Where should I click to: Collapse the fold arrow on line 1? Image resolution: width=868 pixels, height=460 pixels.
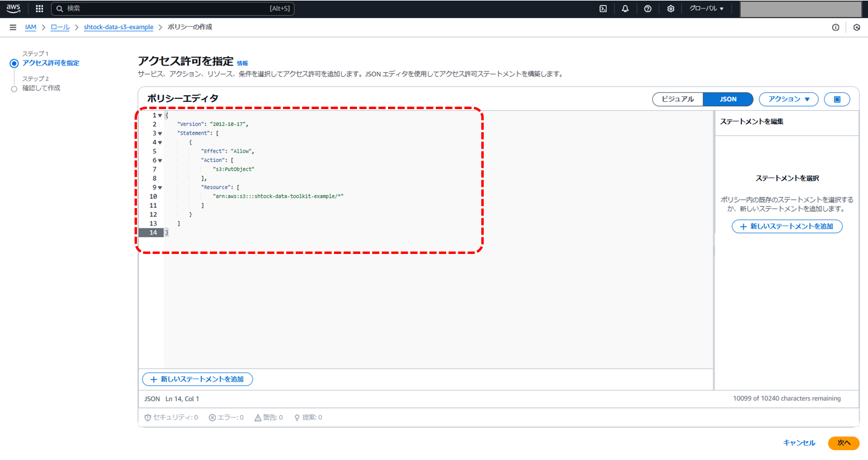[x=160, y=116]
